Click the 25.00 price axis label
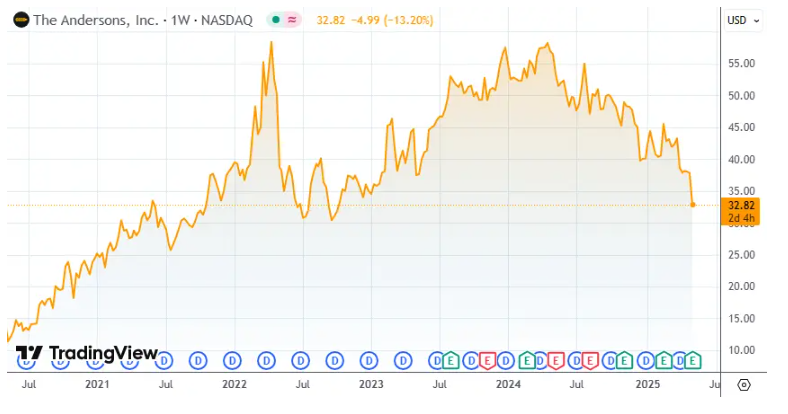 click(741, 255)
